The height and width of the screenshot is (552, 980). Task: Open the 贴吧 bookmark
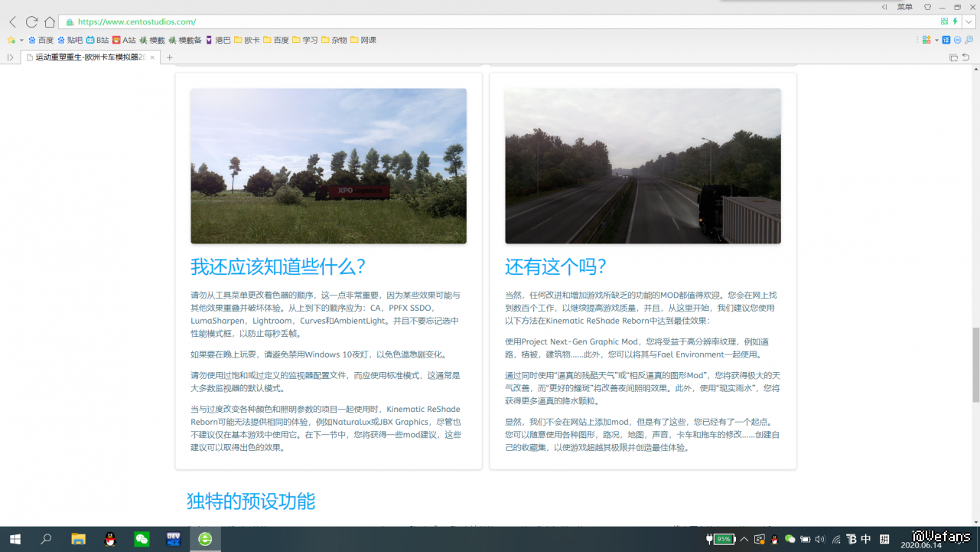[70, 40]
